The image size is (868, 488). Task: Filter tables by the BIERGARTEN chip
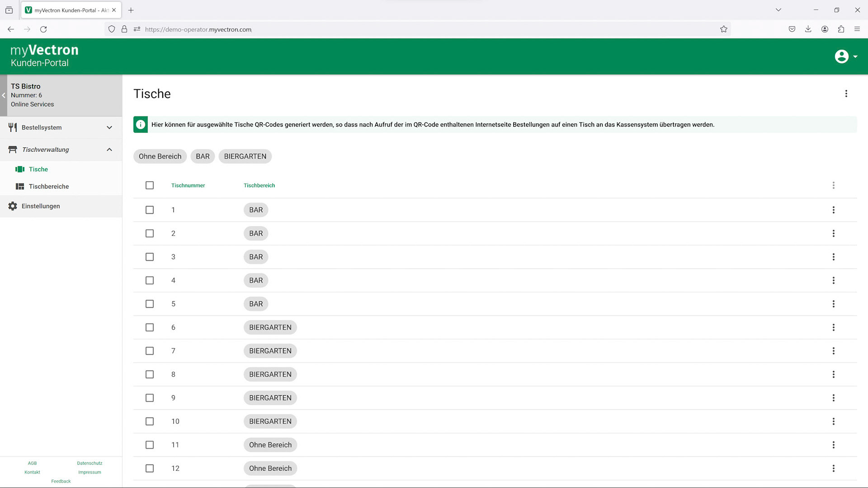[245, 156]
